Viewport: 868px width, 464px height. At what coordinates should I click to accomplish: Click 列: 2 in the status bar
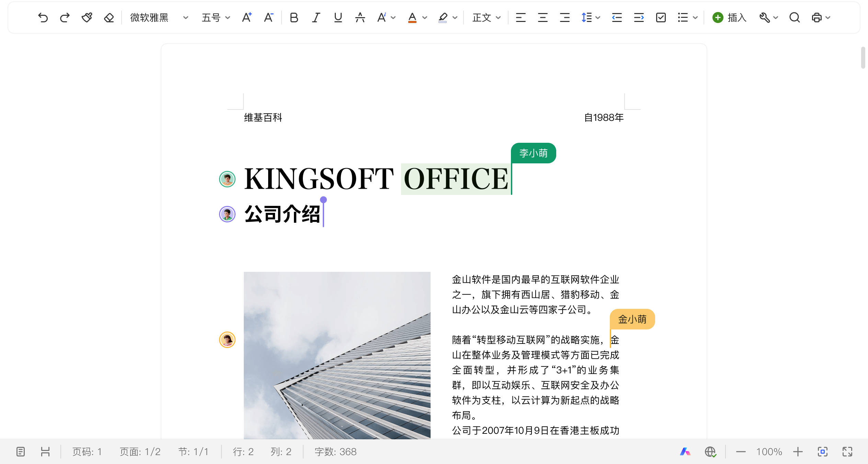click(281, 452)
